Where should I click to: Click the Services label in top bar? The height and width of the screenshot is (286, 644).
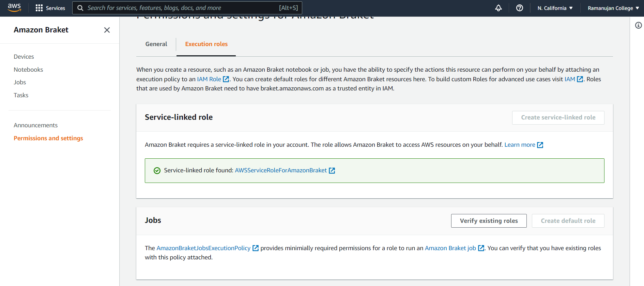[56, 8]
